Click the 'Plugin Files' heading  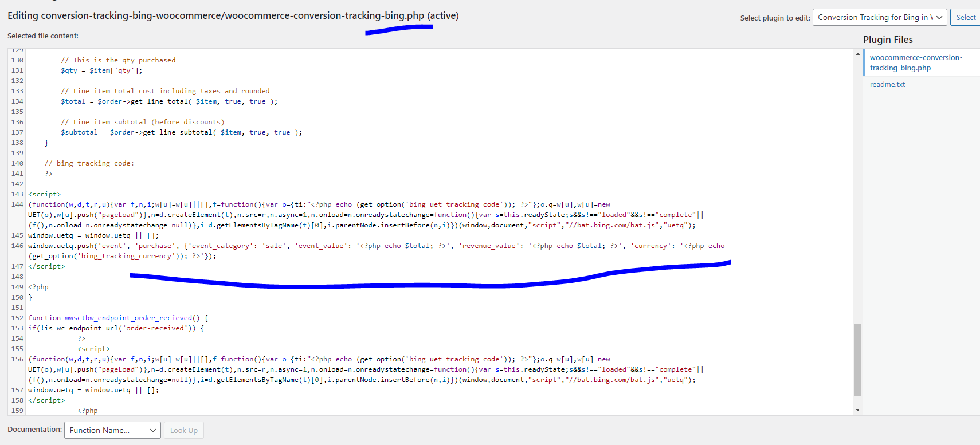point(888,40)
